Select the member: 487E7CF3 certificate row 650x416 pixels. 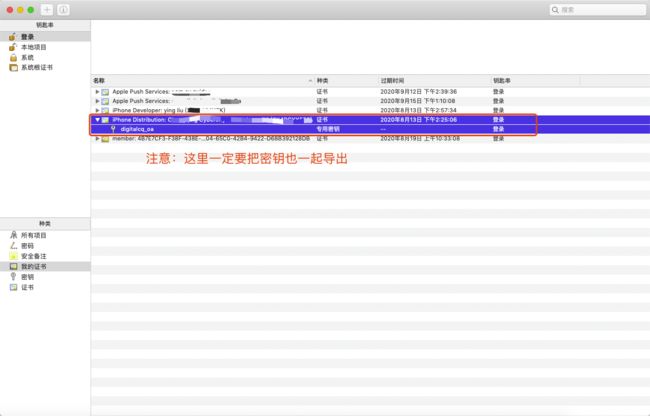pyautogui.click(x=371, y=138)
